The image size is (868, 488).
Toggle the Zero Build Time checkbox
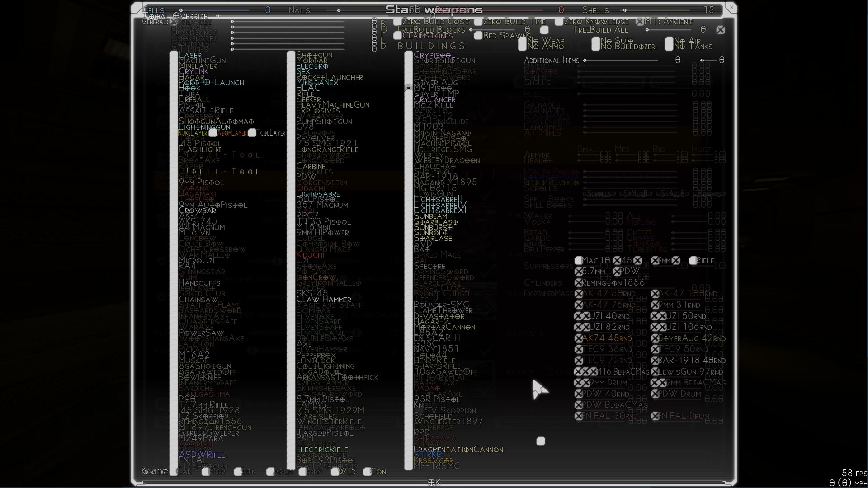[x=478, y=22]
